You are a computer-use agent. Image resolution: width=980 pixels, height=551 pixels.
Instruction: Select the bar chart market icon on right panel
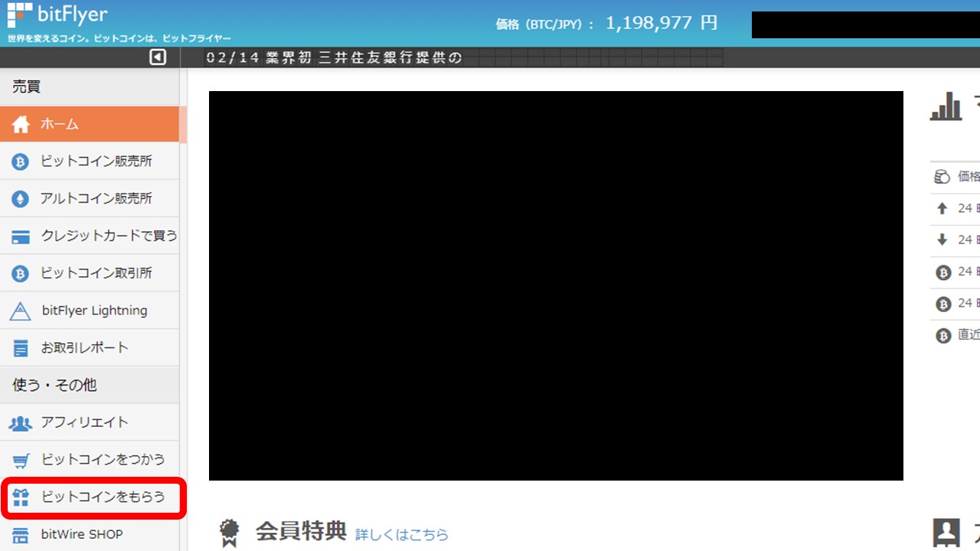coord(946,107)
